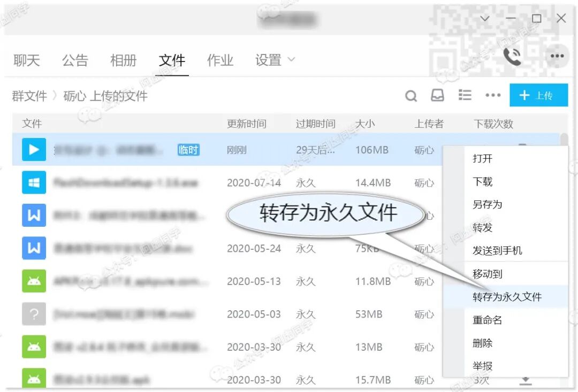Click the 临时 tag on the video file
Viewport: 578px width, 392px height.
pyautogui.click(x=188, y=150)
